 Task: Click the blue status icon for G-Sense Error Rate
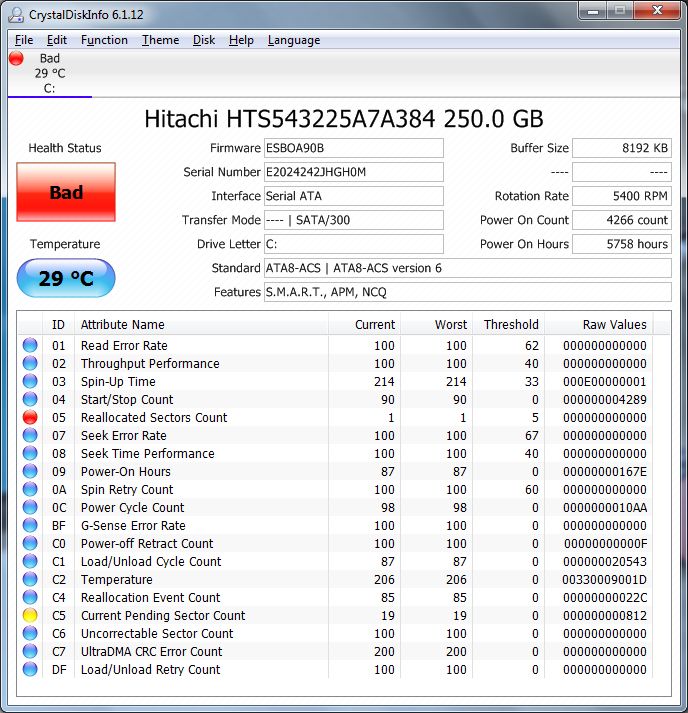(x=30, y=525)
